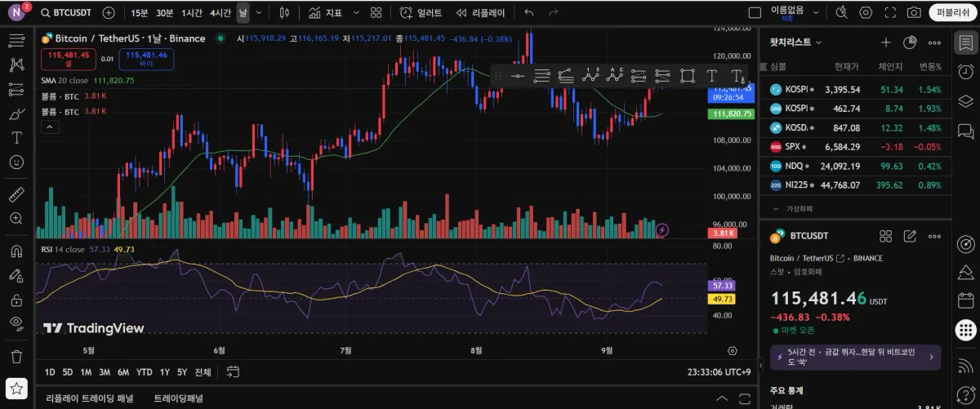Open the object tree layers icon
This screenshot has width=980, height=409.
coord(965,101)
